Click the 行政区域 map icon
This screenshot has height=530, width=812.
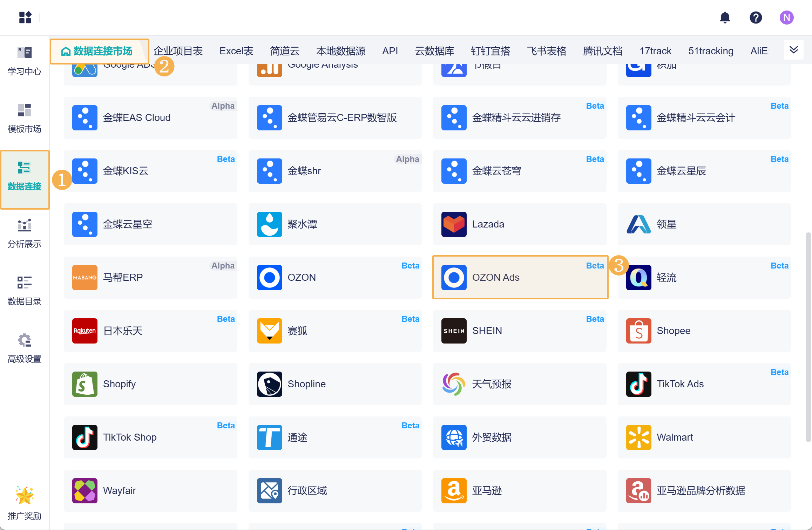tap(269, 491)
